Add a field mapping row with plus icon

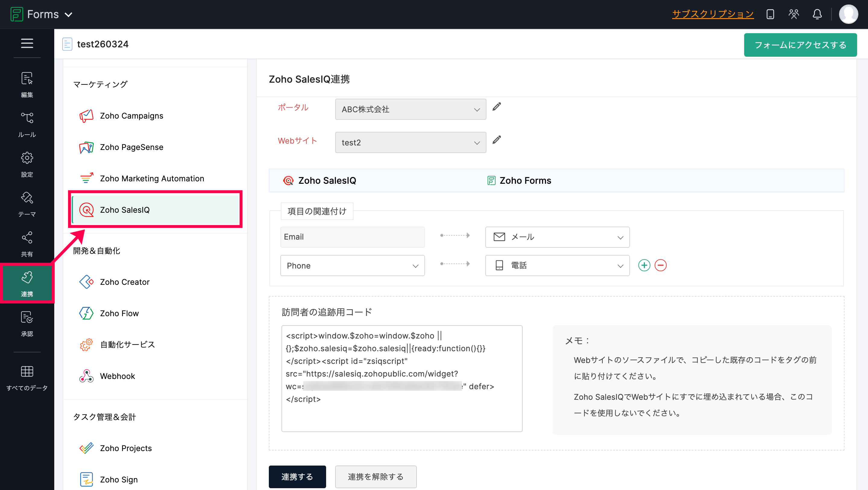644,266
